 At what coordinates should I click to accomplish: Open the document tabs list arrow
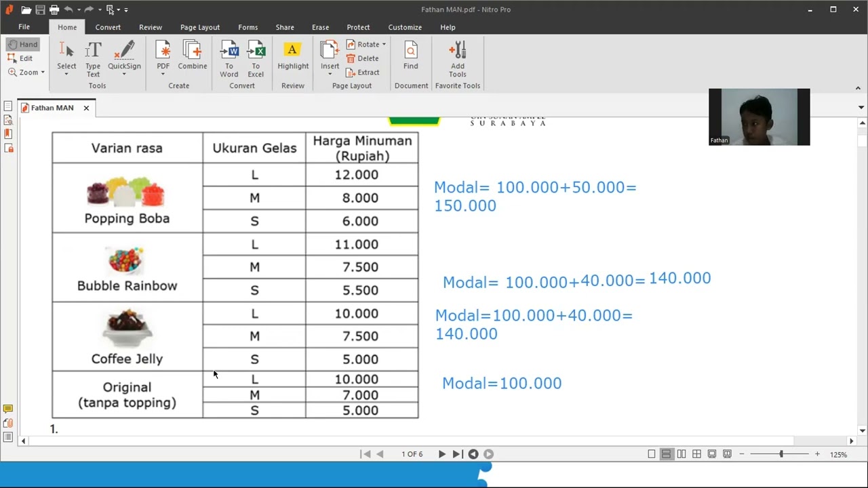(x=861, y=108)
